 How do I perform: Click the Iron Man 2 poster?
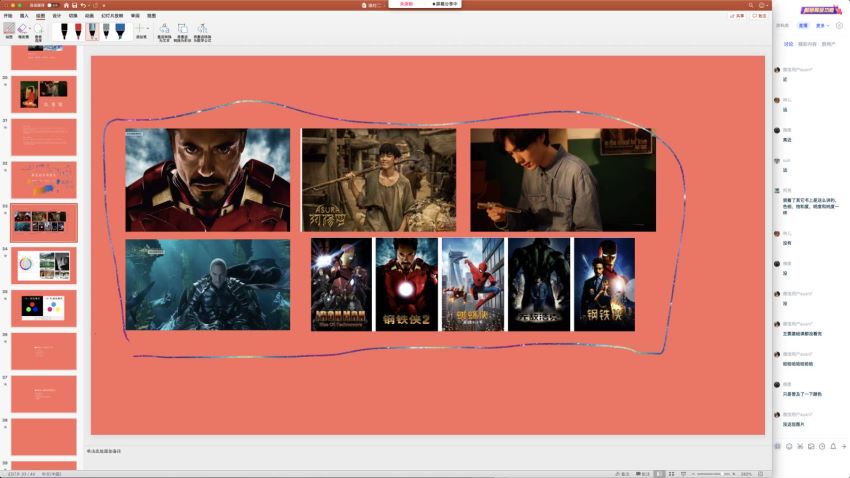pos(407,285)
